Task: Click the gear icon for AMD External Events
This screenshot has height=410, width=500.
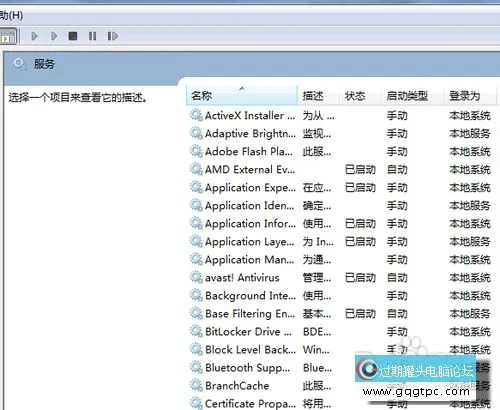Action: [x=196, y=169]
